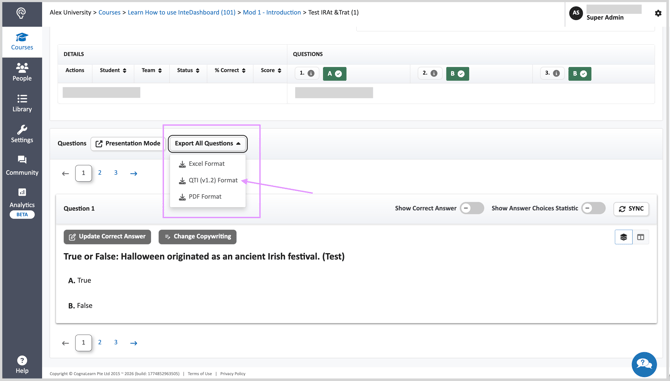Open Presentation Mode

(x=128, y=144)
